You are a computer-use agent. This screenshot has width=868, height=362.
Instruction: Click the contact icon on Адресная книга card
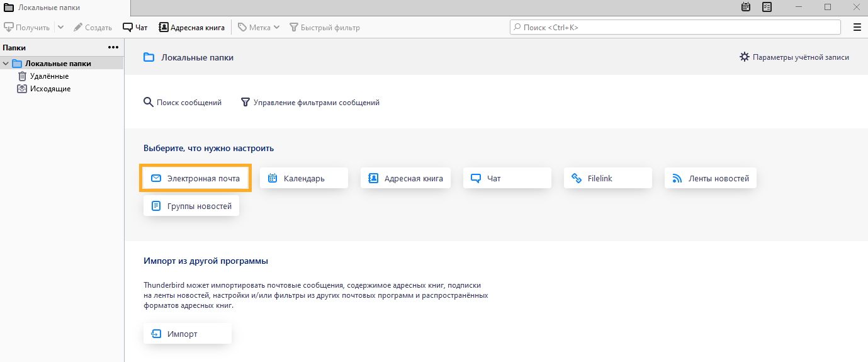point(373,178)
